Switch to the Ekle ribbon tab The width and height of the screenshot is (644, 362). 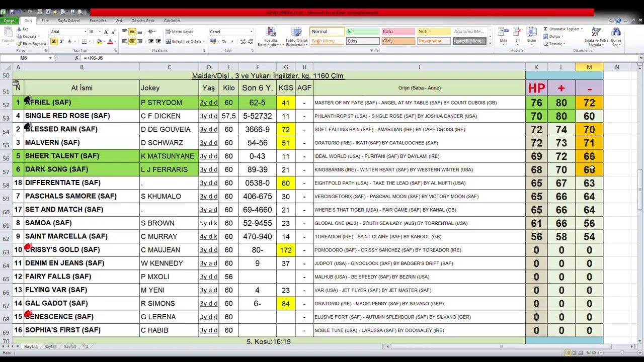pos(45,21)
